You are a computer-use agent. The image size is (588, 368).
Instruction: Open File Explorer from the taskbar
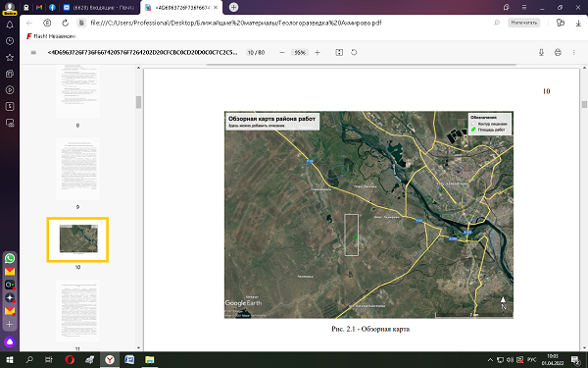coord(149,360)
